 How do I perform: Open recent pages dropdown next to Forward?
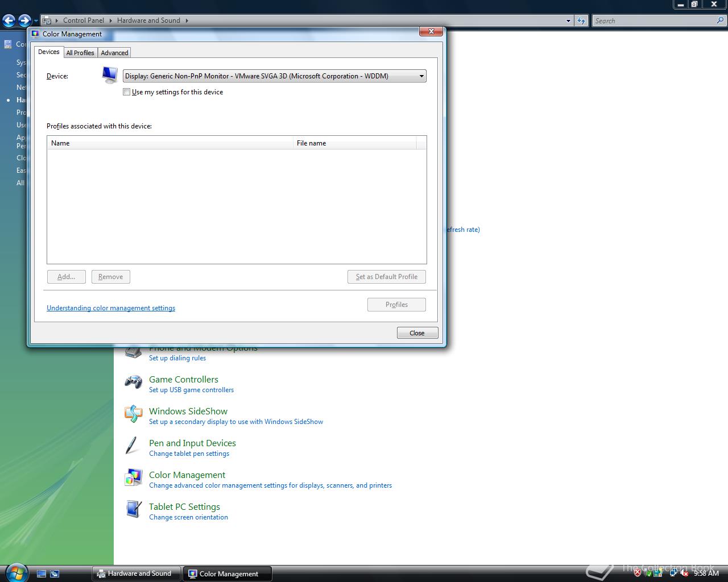point(36,21)
